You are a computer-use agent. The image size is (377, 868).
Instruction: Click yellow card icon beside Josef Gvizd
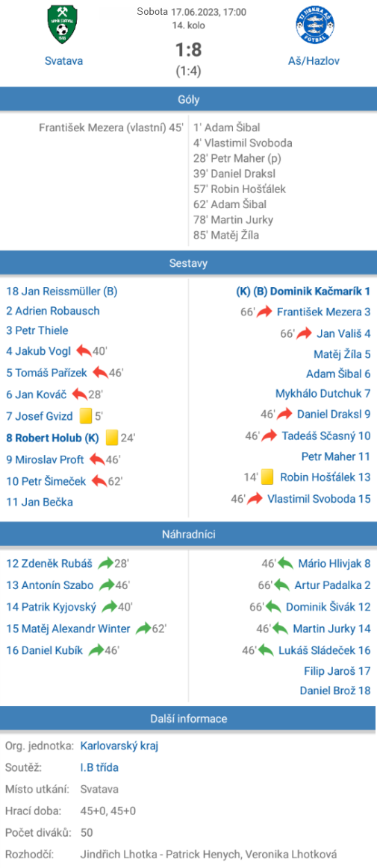[x=85, y=415]
